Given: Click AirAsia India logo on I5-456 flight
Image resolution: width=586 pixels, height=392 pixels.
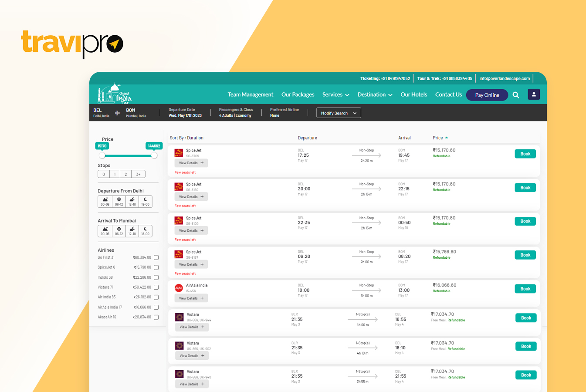Looking at the screenshot, I should click(x=179, y=288).
